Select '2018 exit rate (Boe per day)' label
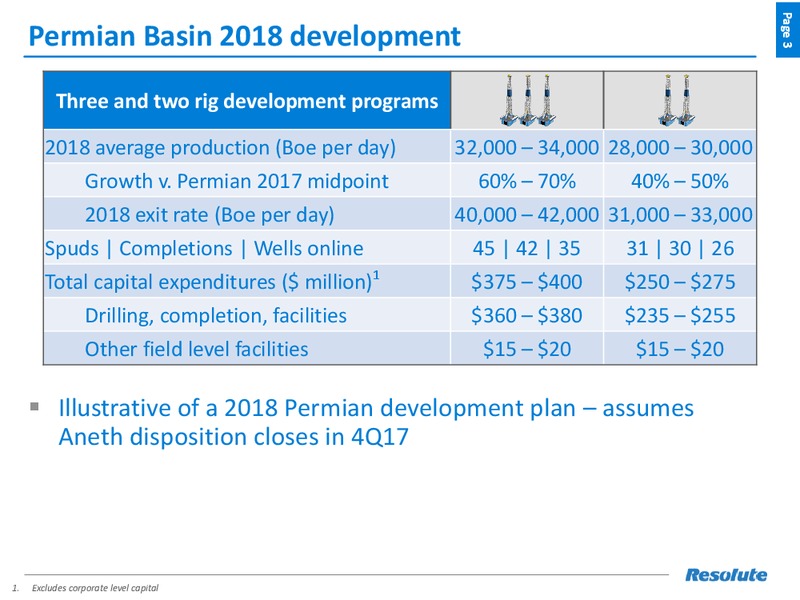This screenshot has width=800, height=600. click(x=210, y=215)
